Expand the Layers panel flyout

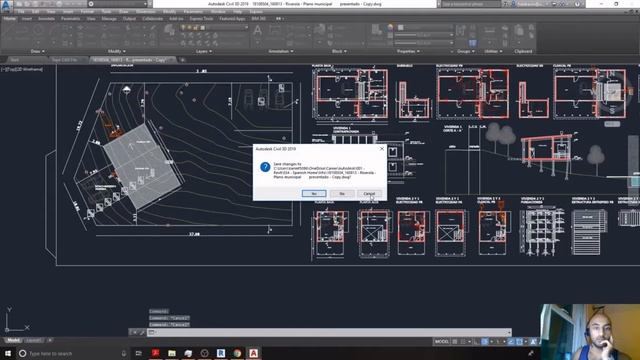(x=204, y=51)
